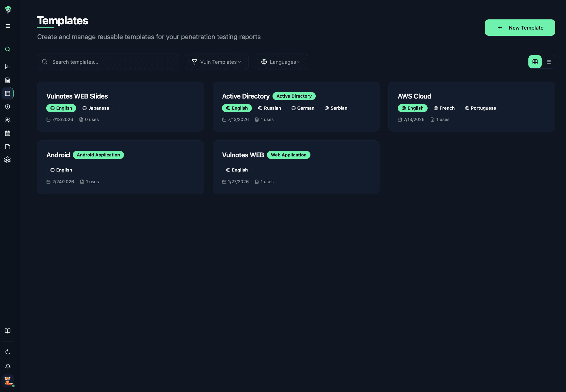Click the plus icon on New Template
This screenshot has height=392, width=566.
tap(500, 28)
